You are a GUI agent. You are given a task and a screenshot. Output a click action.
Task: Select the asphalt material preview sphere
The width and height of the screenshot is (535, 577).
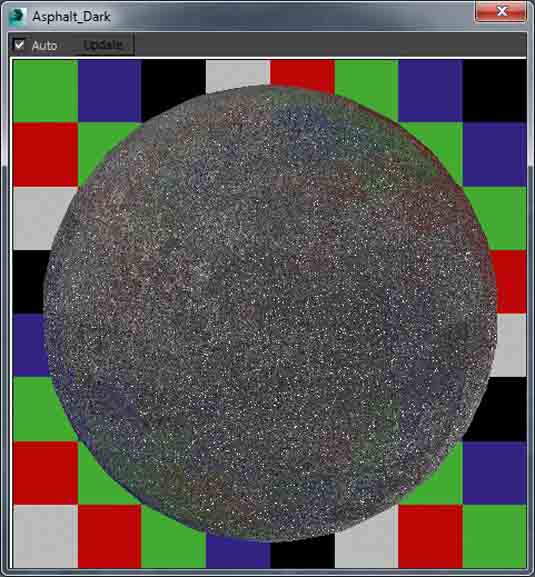point(270,313)
